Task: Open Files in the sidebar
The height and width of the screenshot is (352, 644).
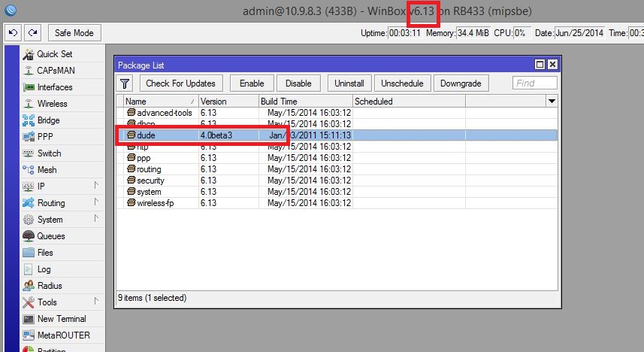Action: tap(45, 253)
